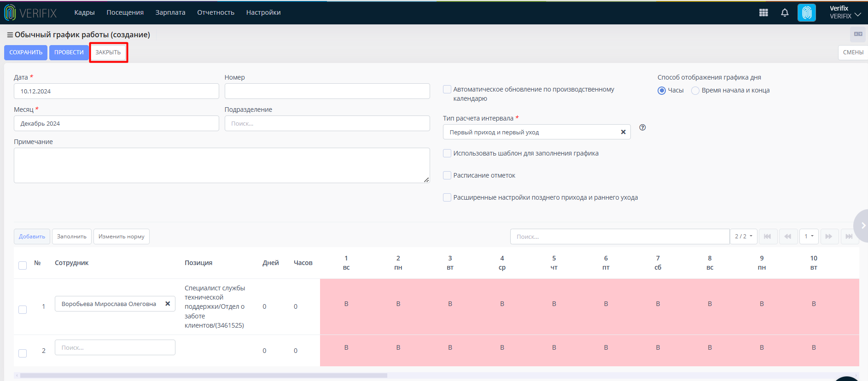
Task: Go to the first page of days
Action: pos(768,237)
